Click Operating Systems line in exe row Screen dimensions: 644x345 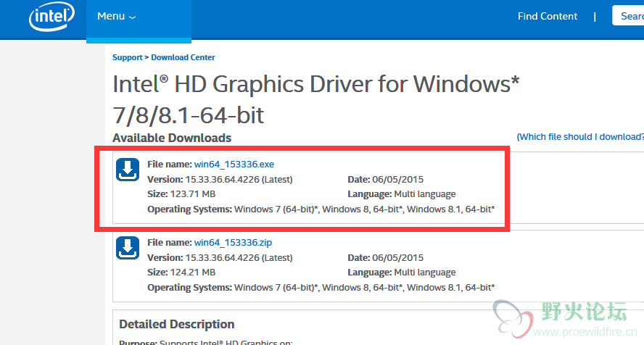321,209
